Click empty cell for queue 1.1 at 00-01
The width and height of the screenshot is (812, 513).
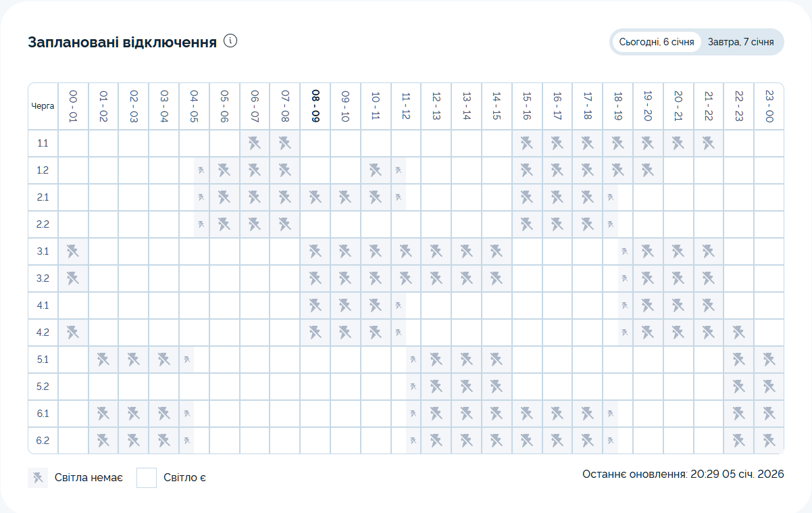[x=73, y=143]
